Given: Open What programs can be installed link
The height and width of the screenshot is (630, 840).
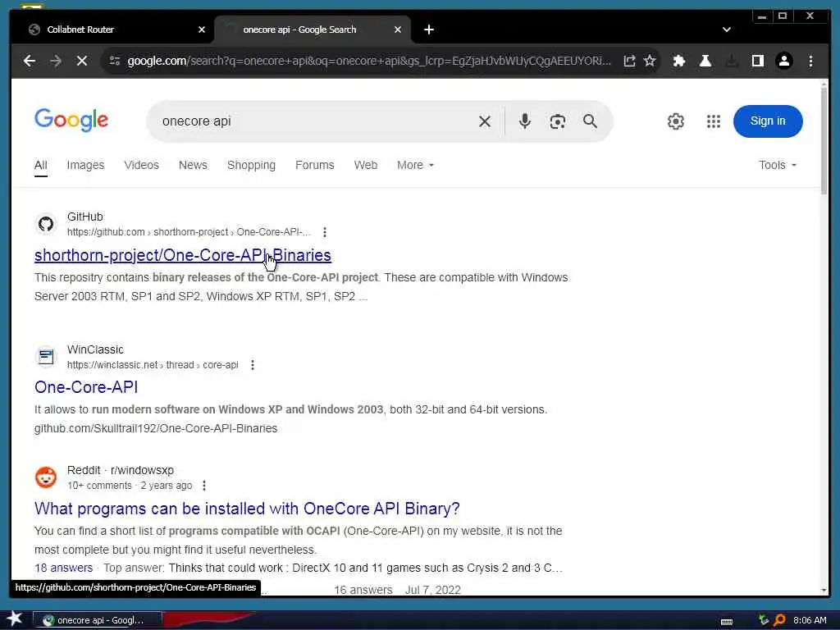Looking at the screenshot, I should click(x=247, y=509).
